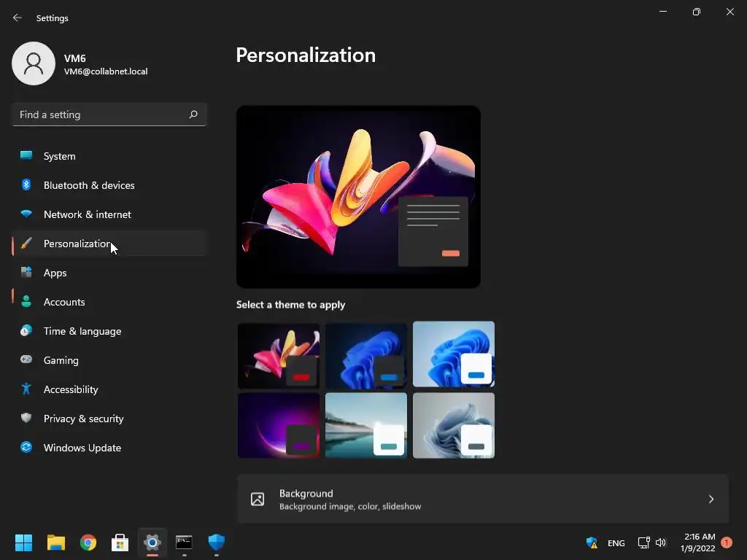Image resolution: width=747 pixels, height=560 pixels.
Task: Focus the Find a setting field
Action: pyautogui.click(x=109, y=114)
